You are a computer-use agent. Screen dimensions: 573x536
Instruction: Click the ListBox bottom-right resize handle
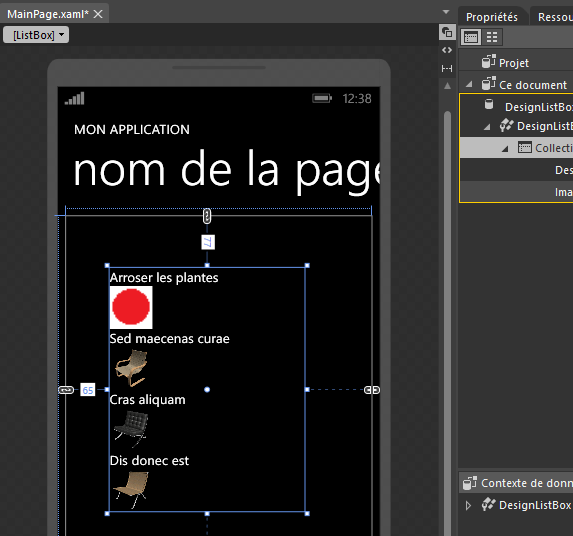tap(307, 513)
